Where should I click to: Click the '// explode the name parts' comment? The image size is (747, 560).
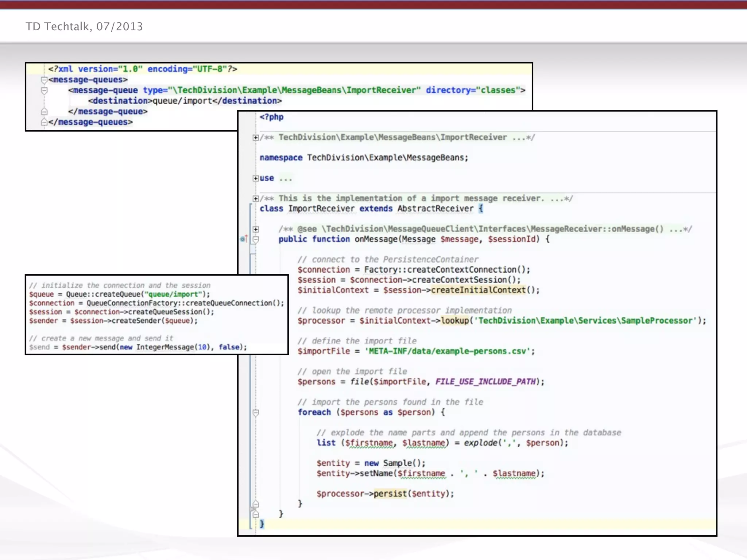(469, 433)
